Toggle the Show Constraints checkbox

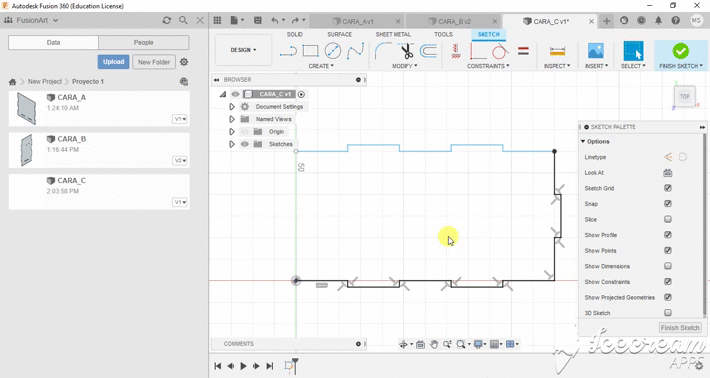click(x=667, y=282)
